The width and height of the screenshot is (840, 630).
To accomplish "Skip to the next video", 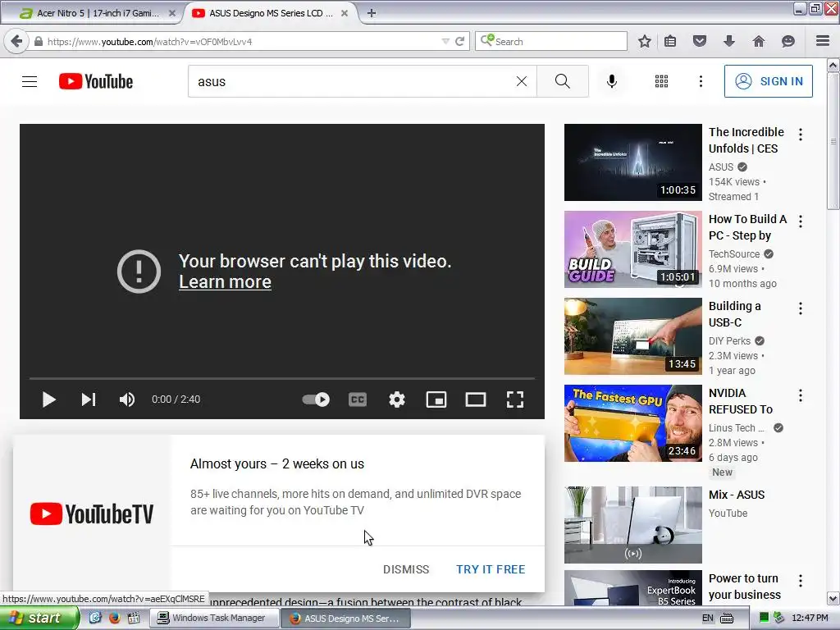I will click(89, 399).
